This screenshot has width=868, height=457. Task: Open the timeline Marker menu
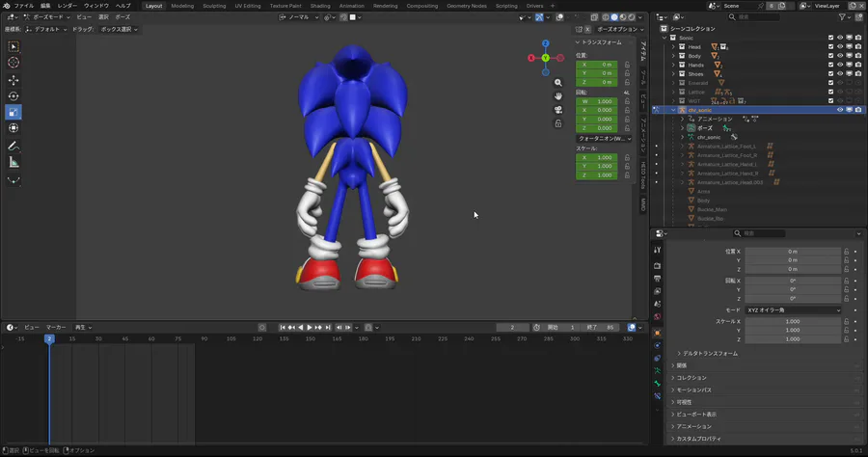[x=56, y=328]
